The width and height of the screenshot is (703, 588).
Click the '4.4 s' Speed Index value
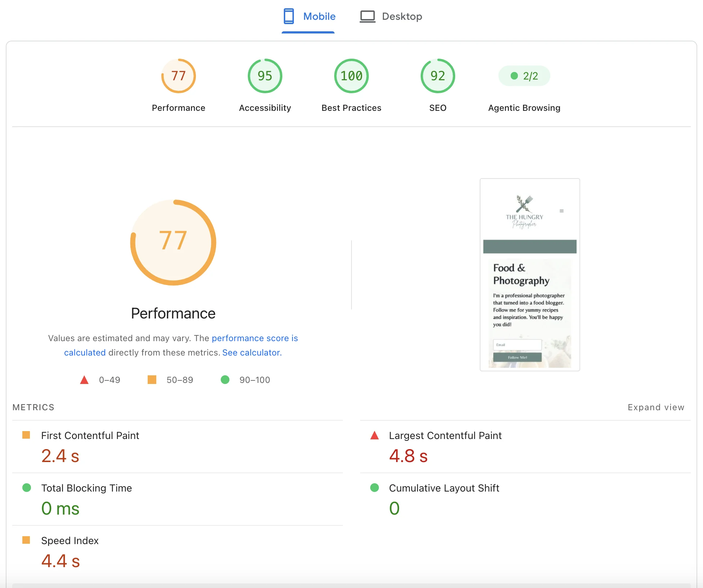click(x=61, y=561)
